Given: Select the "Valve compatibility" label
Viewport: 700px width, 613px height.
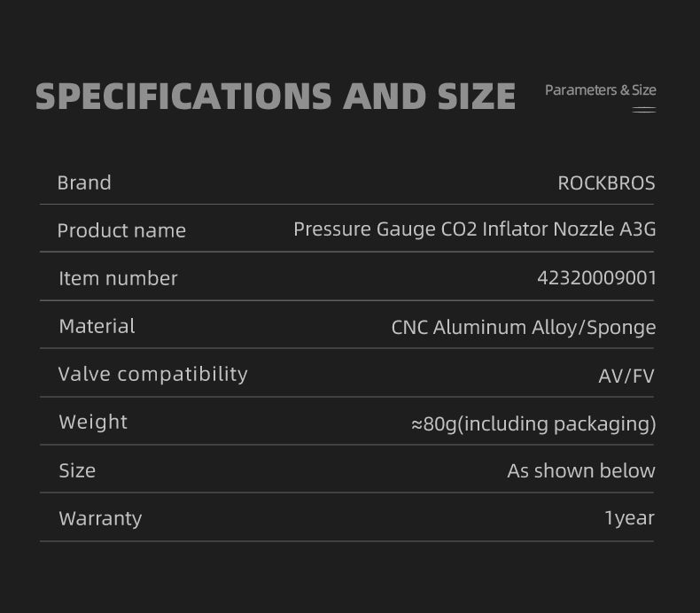Looking at the screenshot, I should (152, 374).
